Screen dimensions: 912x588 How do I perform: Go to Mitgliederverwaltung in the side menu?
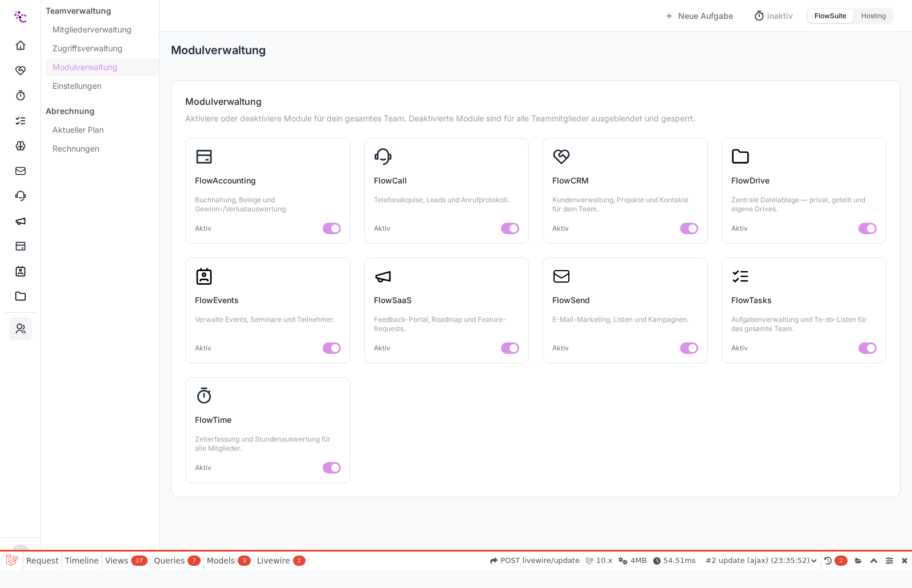[x=92, y=30]
